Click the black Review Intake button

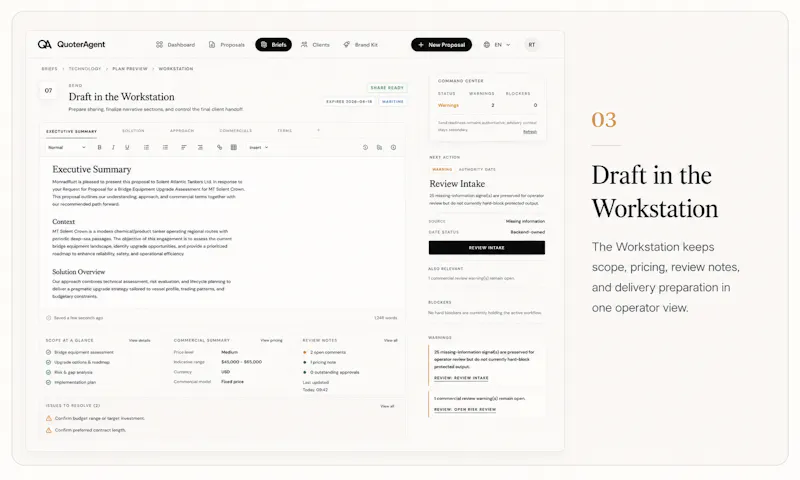(487, 247)
